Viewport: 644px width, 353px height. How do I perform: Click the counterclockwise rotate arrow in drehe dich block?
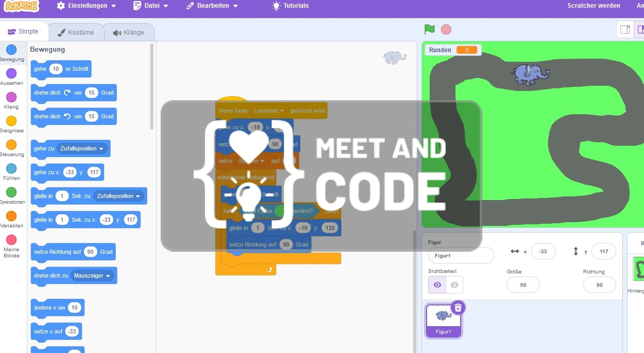coord(67,116)
